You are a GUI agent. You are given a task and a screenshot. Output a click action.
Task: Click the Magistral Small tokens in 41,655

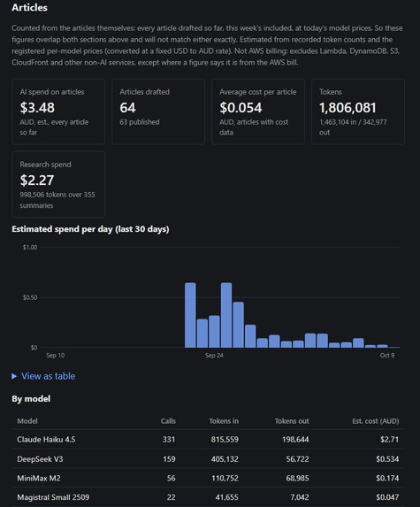click(227, 497)
